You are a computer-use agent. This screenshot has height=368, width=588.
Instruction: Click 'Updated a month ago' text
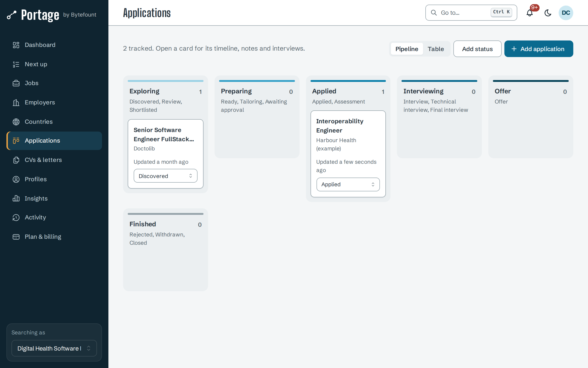(x=161, y=162)
